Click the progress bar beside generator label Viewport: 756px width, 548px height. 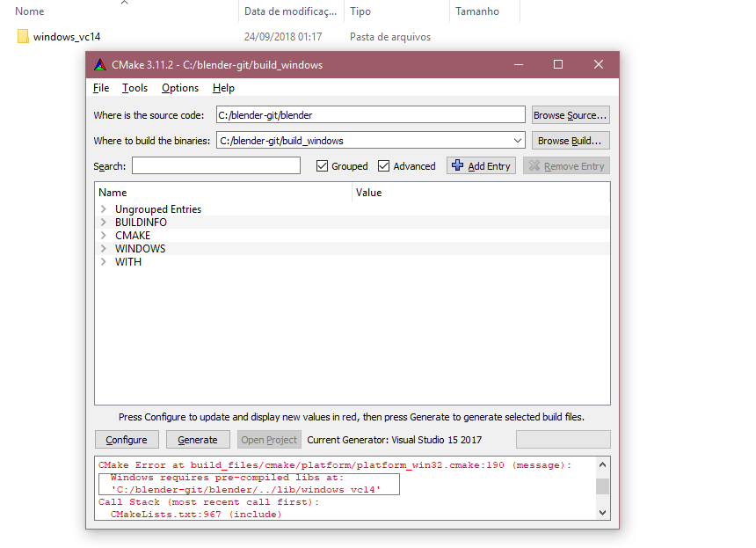pos(563,440)
